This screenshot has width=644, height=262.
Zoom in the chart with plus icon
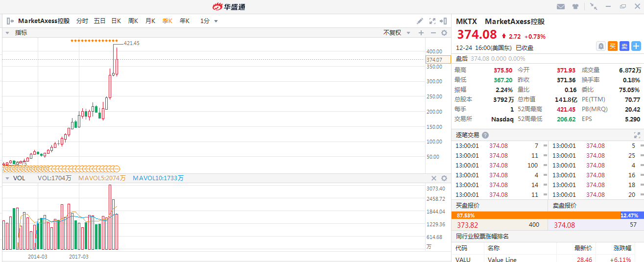(x=421, y=33)
